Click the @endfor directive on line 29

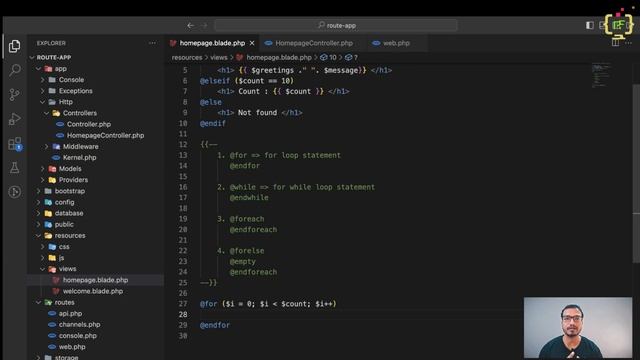click(x=215, y=325)
